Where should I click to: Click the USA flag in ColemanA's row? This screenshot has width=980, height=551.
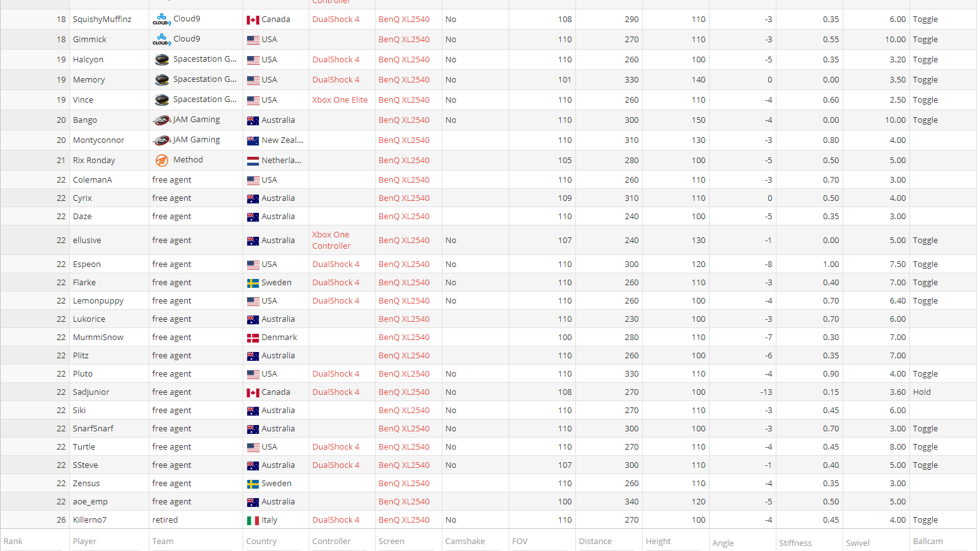pos(253,181)
